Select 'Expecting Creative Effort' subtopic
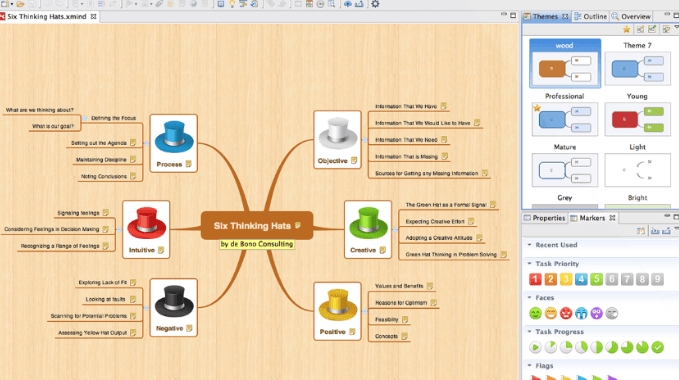This screenshot has height=380, width=679. pyautogui.click(x=435, y=222)
